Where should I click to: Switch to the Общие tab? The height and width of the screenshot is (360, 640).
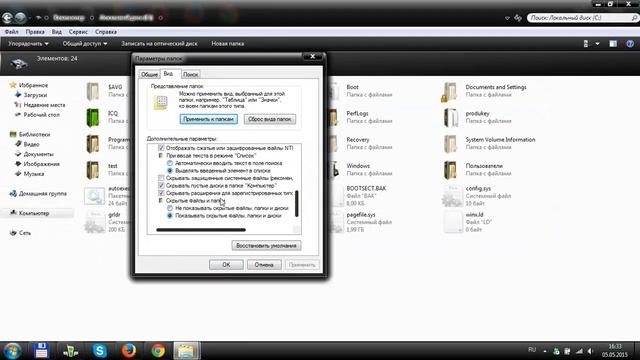point(149,74)
